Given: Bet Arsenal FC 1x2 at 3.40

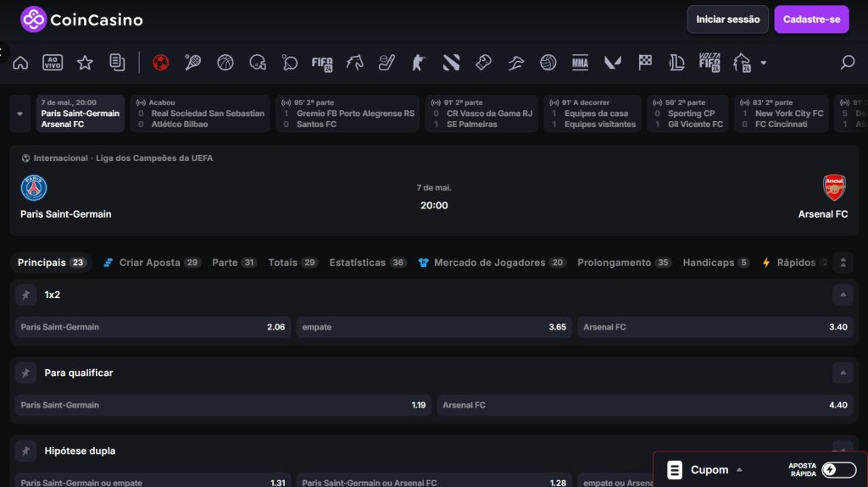Looking at the screenshot, I should (x=715, y=327).
